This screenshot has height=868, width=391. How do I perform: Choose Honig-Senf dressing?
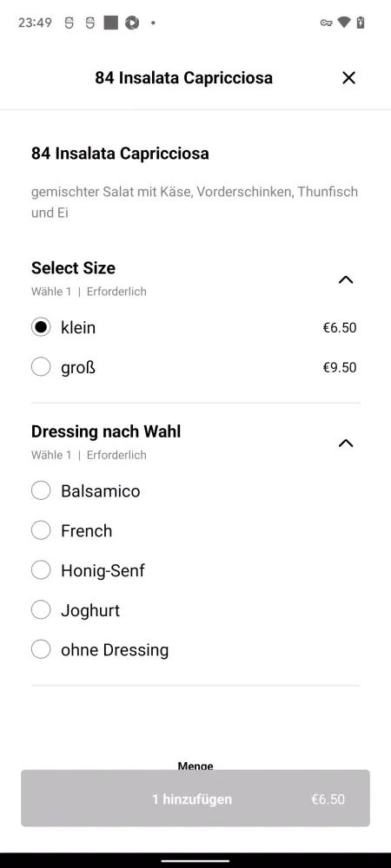point(195,570)
